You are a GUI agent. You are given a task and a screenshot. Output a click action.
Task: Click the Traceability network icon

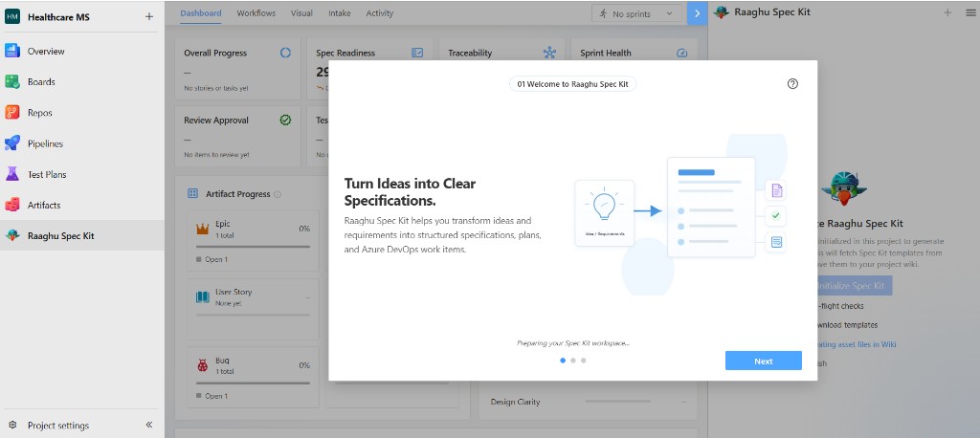coord(549,54)
